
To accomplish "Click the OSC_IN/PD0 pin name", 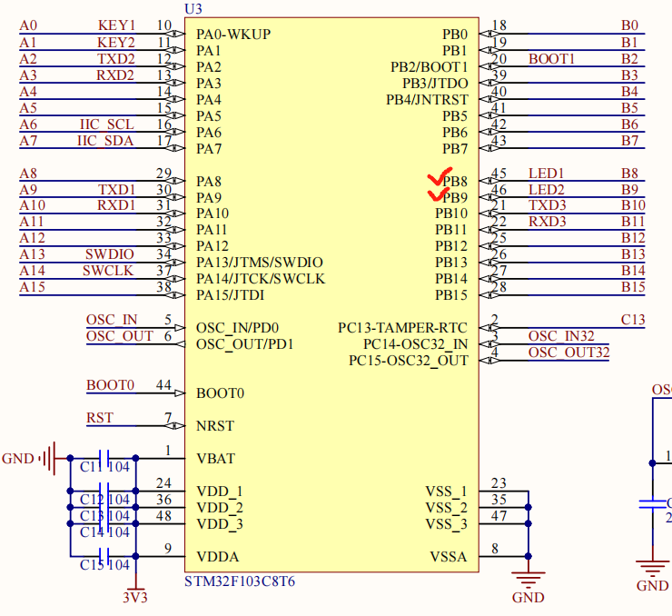I will tap(237, 328).
